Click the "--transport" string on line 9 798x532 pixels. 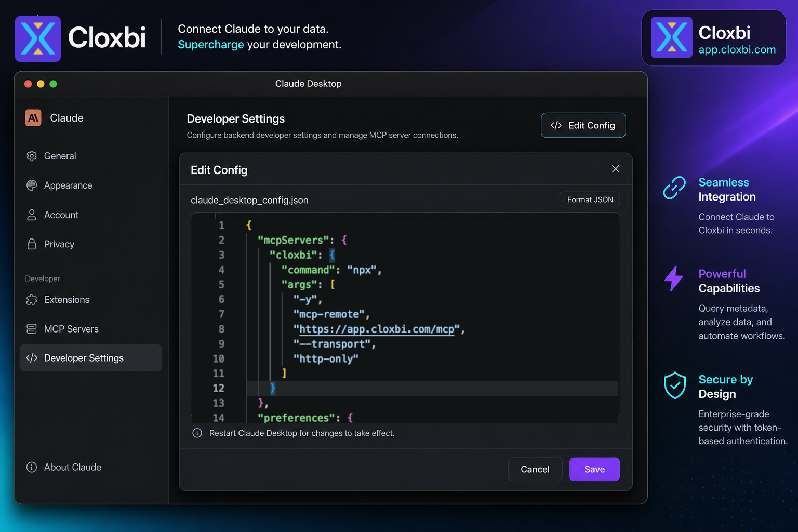point(332,344)
